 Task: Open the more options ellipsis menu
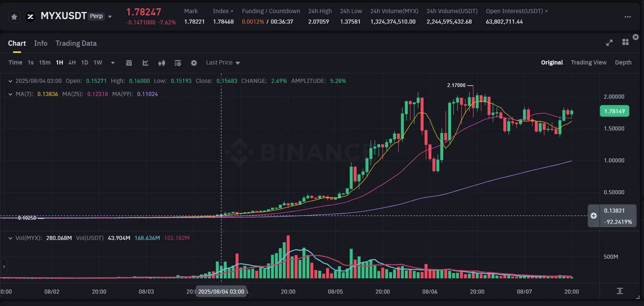coord(627,16)
